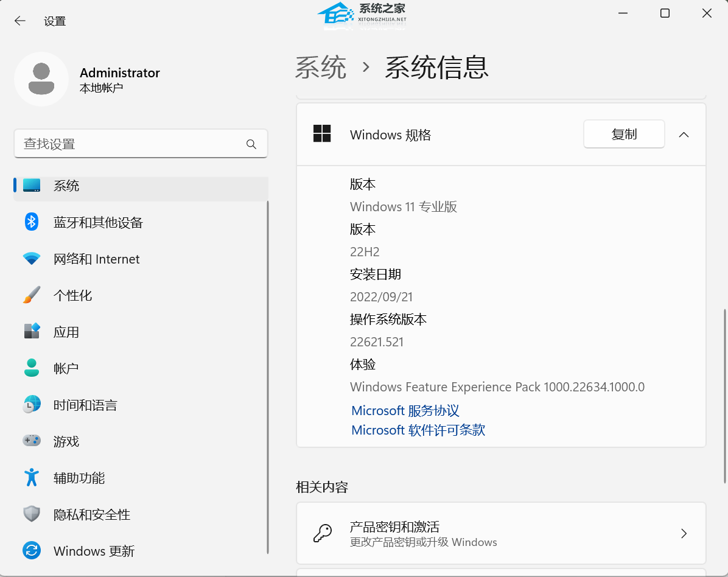Click the 时间和语言 clock globe icon
This screenshot has width=728, height=577.
coord(32,405)
